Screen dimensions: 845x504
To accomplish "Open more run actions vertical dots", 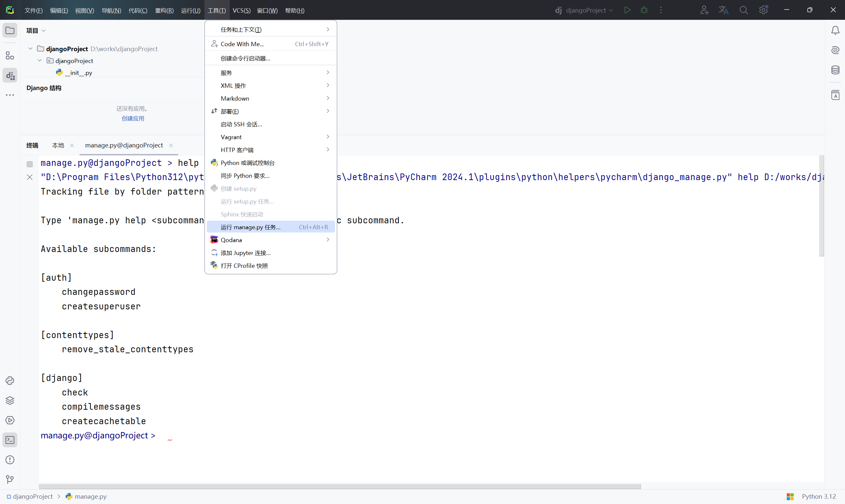I will coord(661,10).
